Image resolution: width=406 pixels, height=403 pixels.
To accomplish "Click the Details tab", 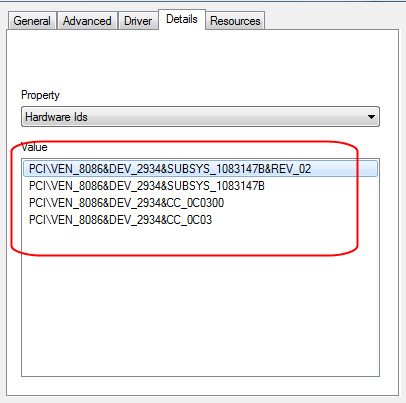I will click(182, 19).
